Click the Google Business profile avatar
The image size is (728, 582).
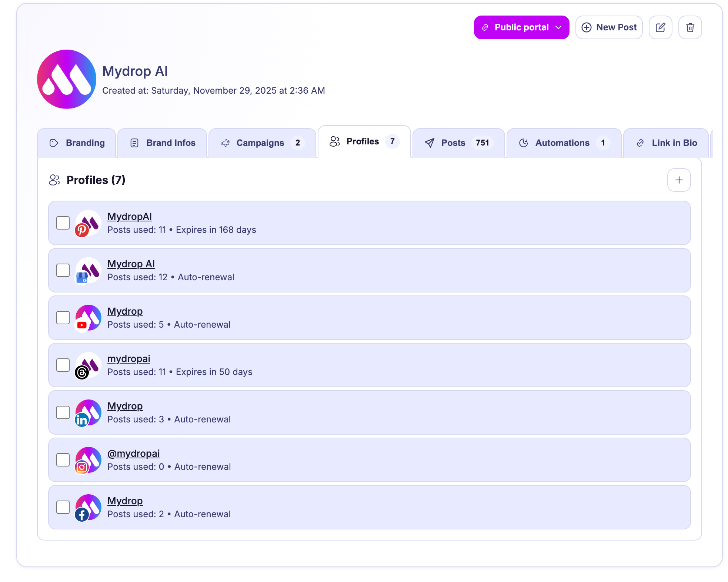[88, 271]
